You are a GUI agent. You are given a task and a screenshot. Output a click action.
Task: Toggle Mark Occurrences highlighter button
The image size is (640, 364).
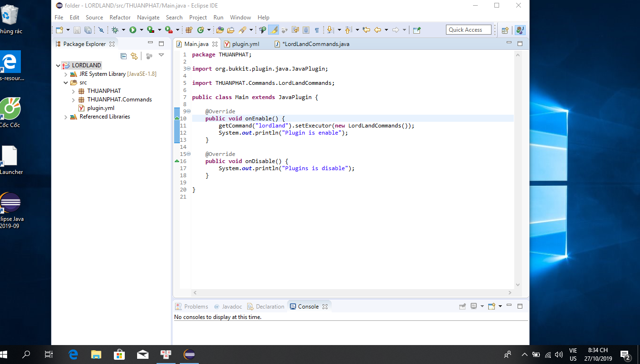coord(273,30)
